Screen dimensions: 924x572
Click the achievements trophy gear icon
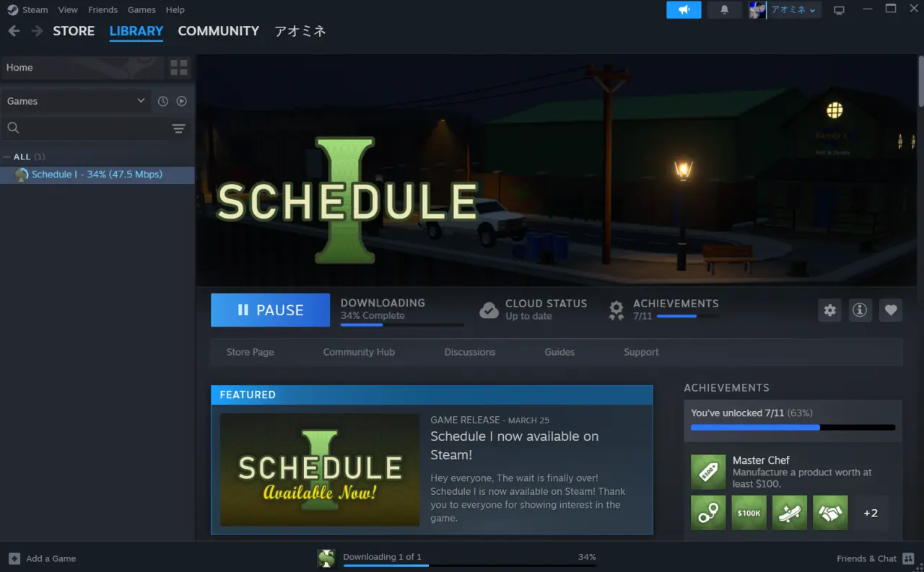(x=616, y=310)
